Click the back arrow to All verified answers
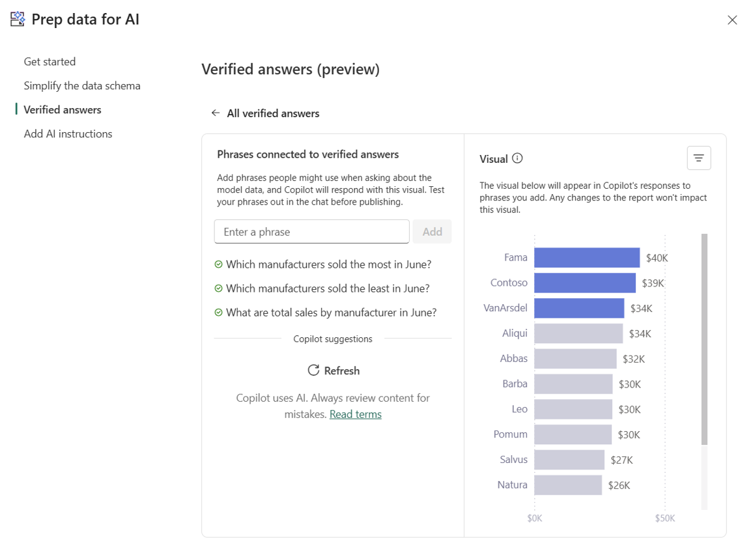Screen dimensions: 753x560 tap(216, 113)
